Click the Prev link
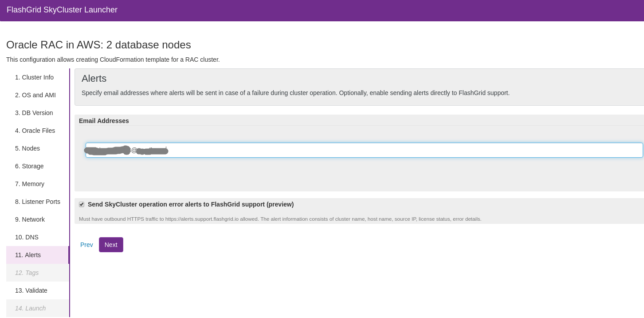Image resolution: width=644 pixels, height=318 pixels. pos(86,245)
